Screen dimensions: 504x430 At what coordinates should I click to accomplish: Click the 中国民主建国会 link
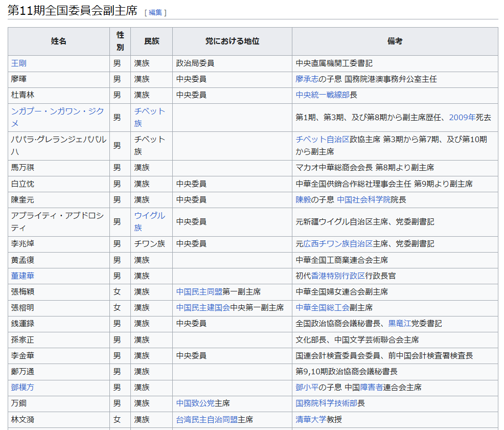(203, 307)
